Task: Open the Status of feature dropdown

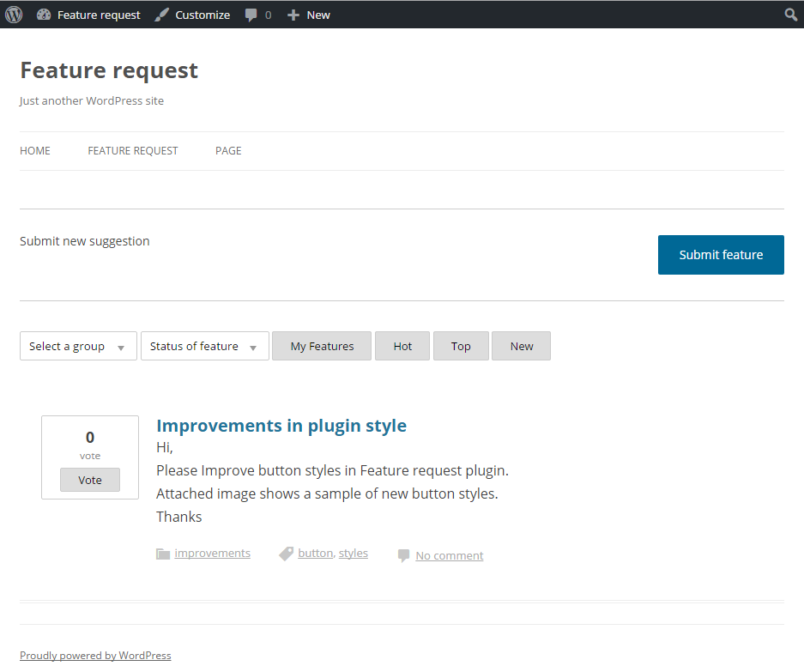Action: (204, 346)
